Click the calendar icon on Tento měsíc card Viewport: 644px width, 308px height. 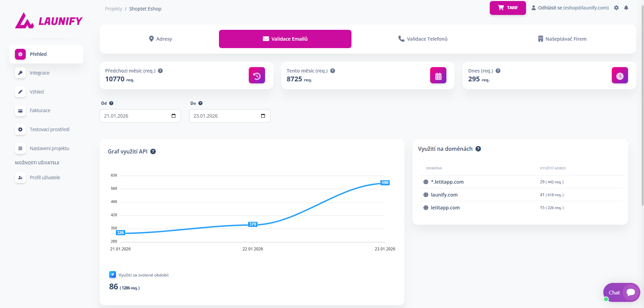[x=438, y=76]
